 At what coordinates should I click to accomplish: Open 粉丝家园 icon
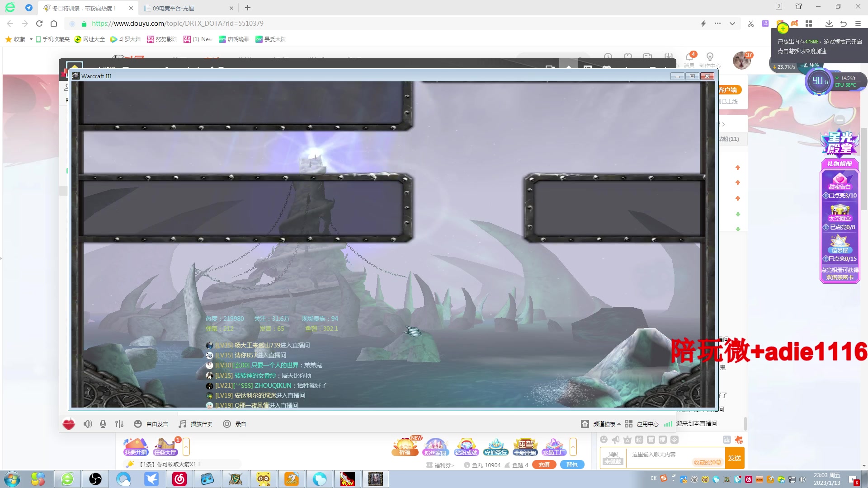coord(435,447)
